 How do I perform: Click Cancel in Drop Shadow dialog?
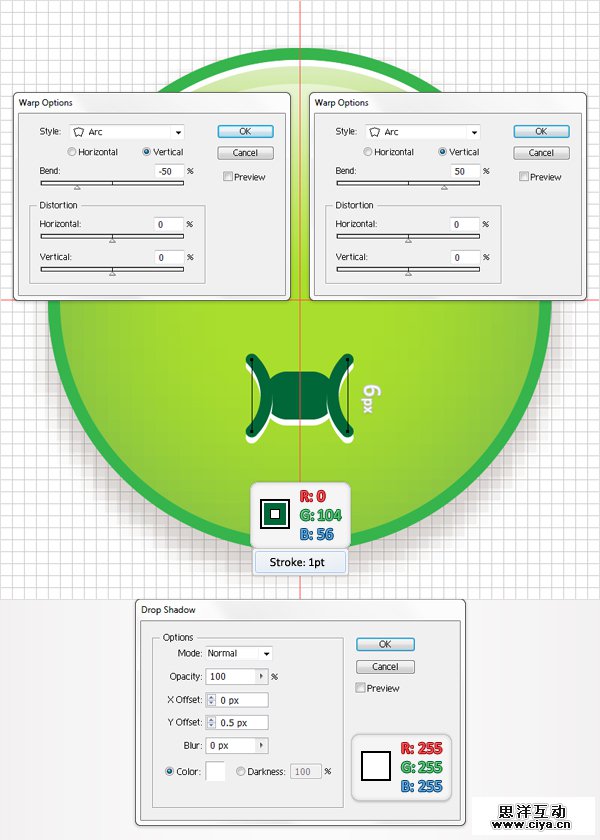(385, 666)
